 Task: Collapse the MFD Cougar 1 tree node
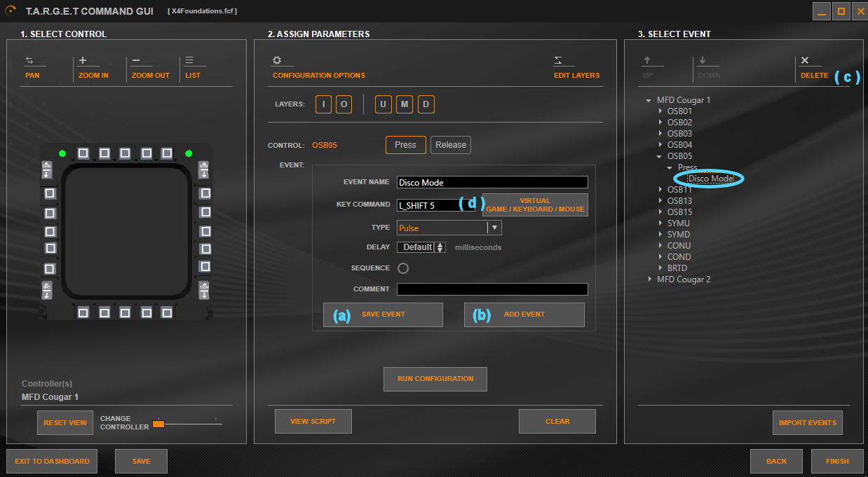pyautogui.click(x=649, y=100)
